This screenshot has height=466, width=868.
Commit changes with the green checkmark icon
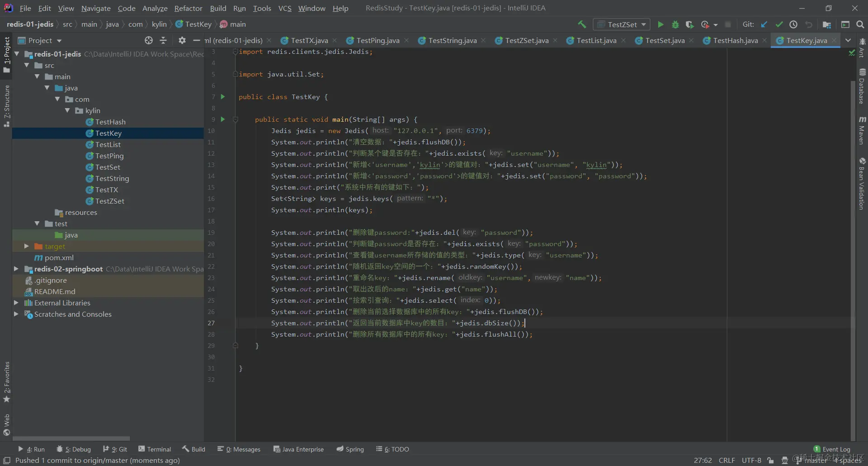(779, 24)
